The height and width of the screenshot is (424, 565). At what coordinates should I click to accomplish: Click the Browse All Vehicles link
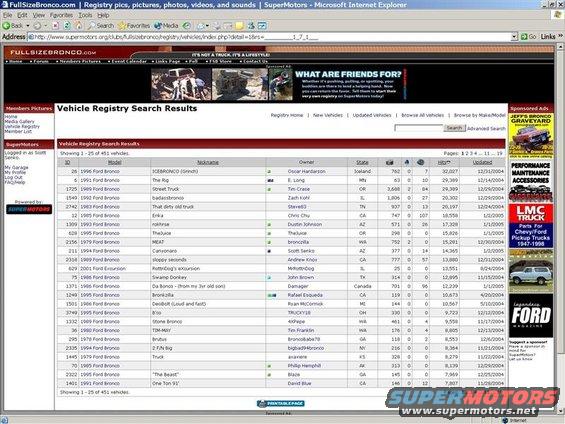coord(423,115)
